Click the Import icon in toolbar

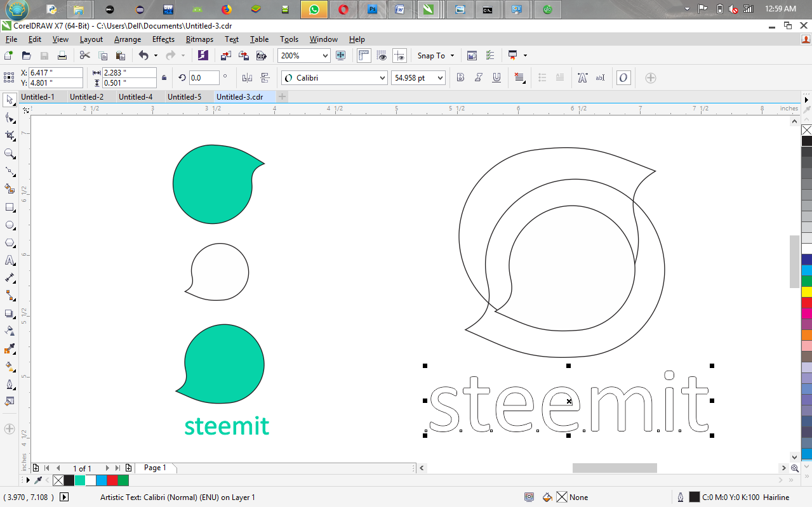coord(226,56)
